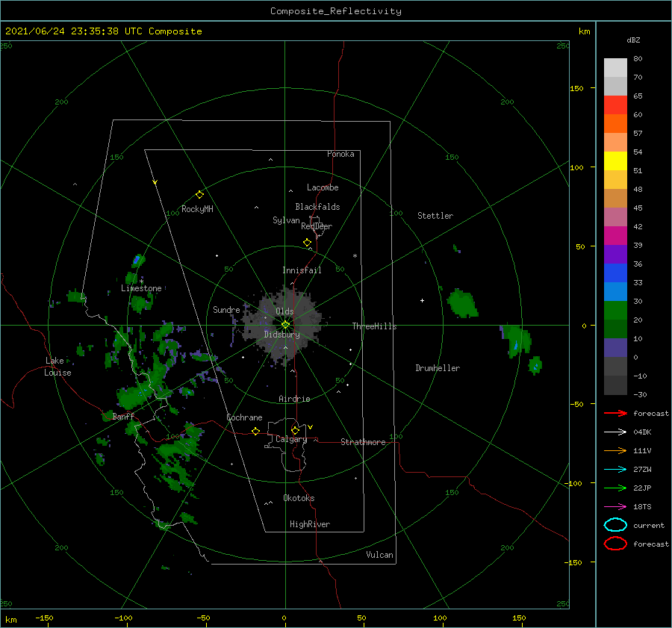The image size is (672, 628).
Task: Select the Blackfalds label on map
Action: [x=317, y=207]
